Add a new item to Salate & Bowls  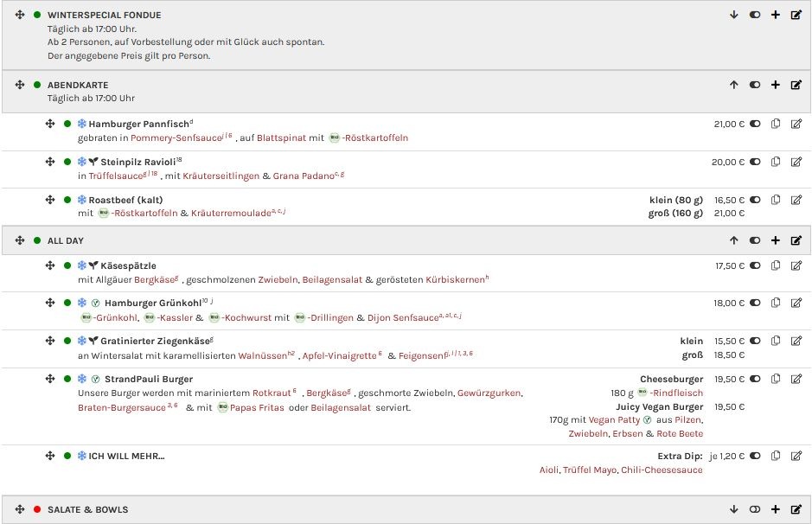pyautogui.click(x=776, y=509)
